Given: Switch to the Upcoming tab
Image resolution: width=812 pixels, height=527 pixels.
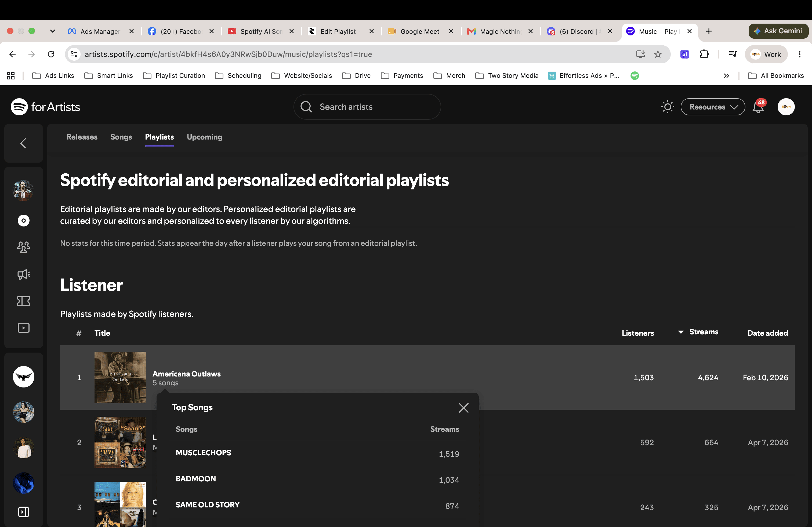Looking at the screenshot, I should tap(204, 137).
